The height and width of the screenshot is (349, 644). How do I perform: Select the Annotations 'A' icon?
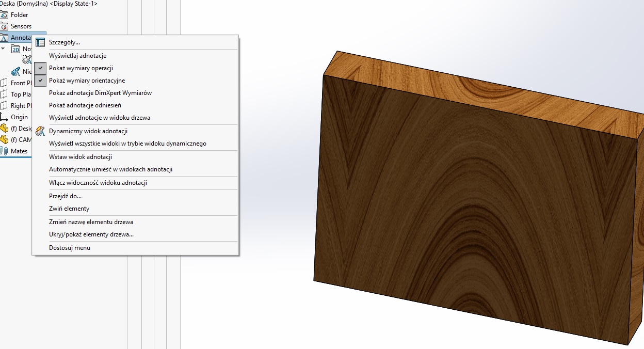pos(4,38)
